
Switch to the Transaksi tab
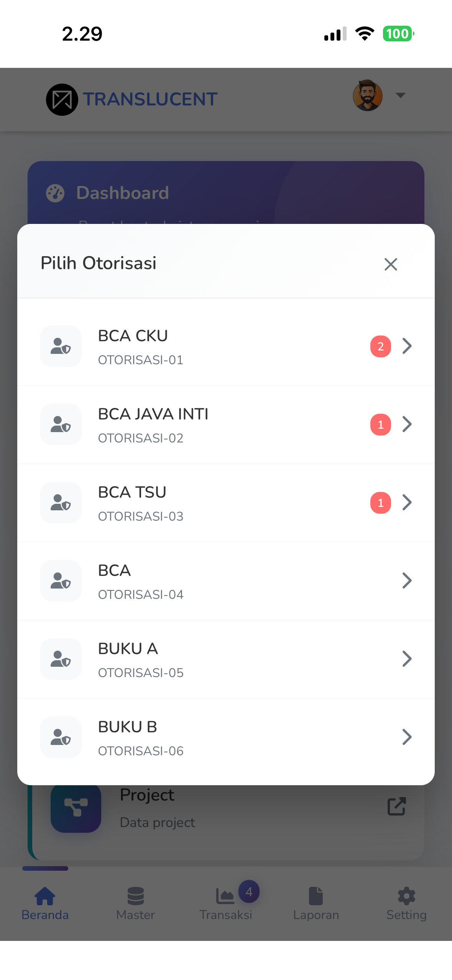[226, 904]
